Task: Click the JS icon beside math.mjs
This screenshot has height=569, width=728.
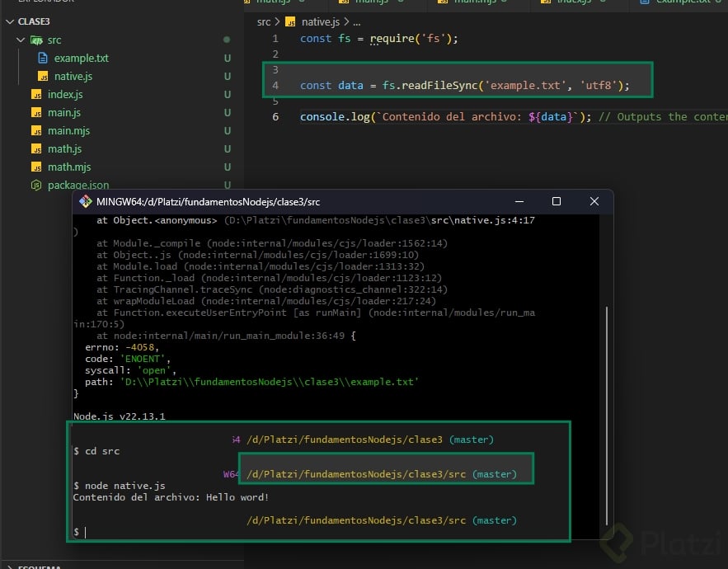Action: pos(36,167)
